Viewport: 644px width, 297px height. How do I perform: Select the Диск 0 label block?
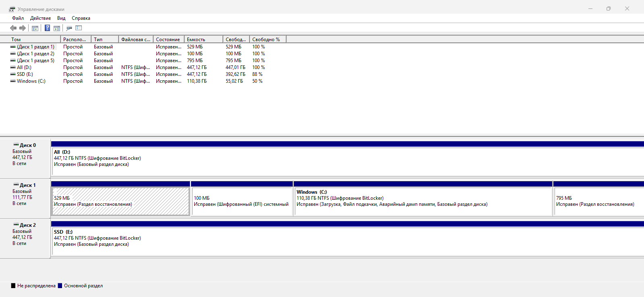(x=25, y=159)
